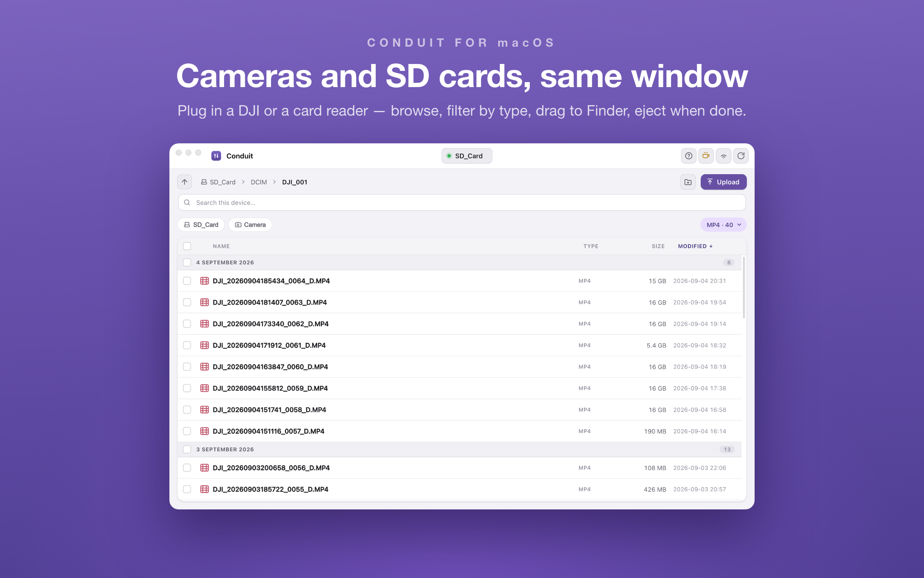Click the search magnifier icon
Screen dimensions: 924x578
(x=187, y=203)
